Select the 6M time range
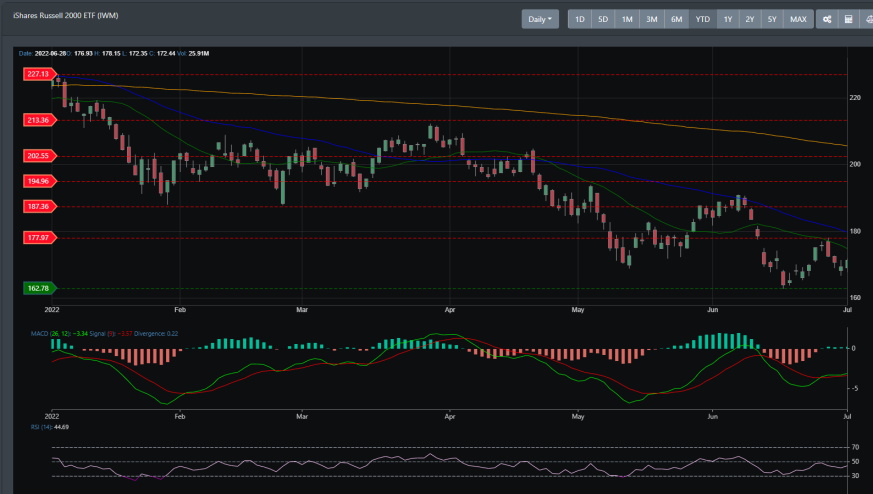This screenshot has width=873, height=494. (x=676, y=19)
